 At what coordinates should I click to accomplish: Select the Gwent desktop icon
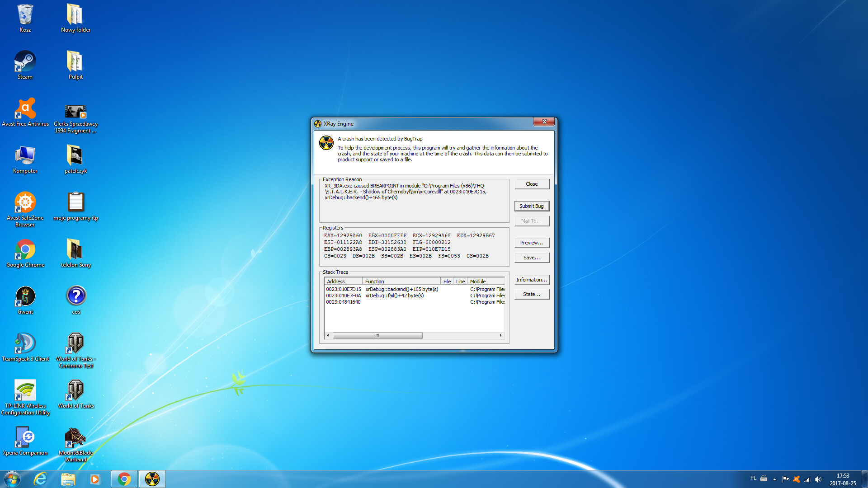pos(25,298)
